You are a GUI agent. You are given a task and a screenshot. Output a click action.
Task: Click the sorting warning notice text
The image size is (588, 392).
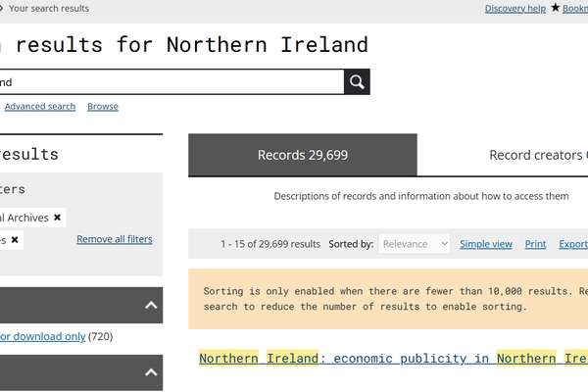[396, 299]
